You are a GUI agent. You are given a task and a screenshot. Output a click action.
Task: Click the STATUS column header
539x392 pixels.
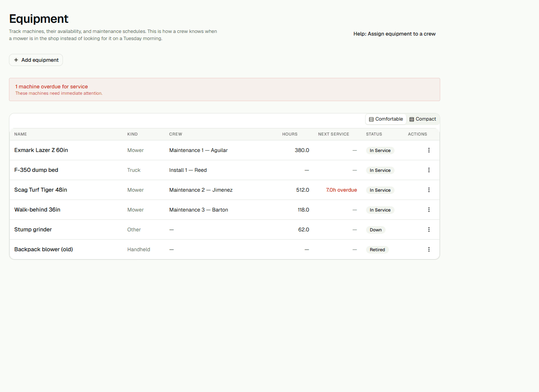click(x=374, y=134)
